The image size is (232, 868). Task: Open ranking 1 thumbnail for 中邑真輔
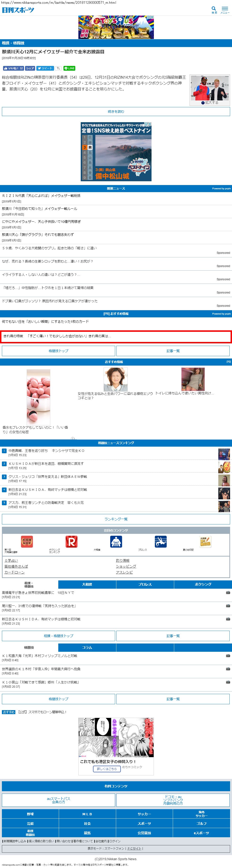[x=224, y=454]
